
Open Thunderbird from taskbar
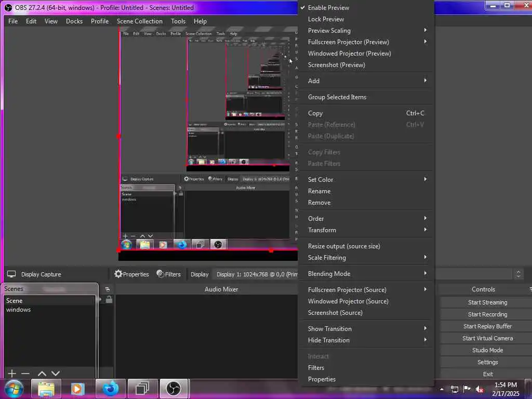(110, 389)
